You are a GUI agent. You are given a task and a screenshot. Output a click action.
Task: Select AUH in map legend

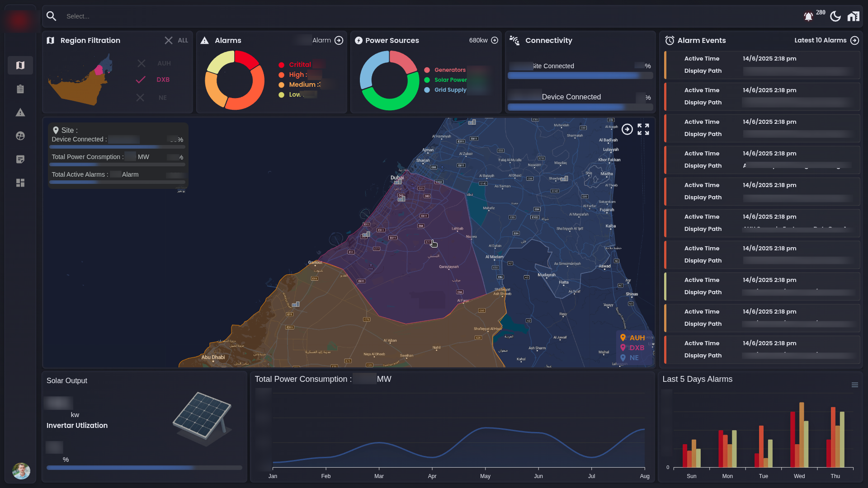(x=633, y=338)
